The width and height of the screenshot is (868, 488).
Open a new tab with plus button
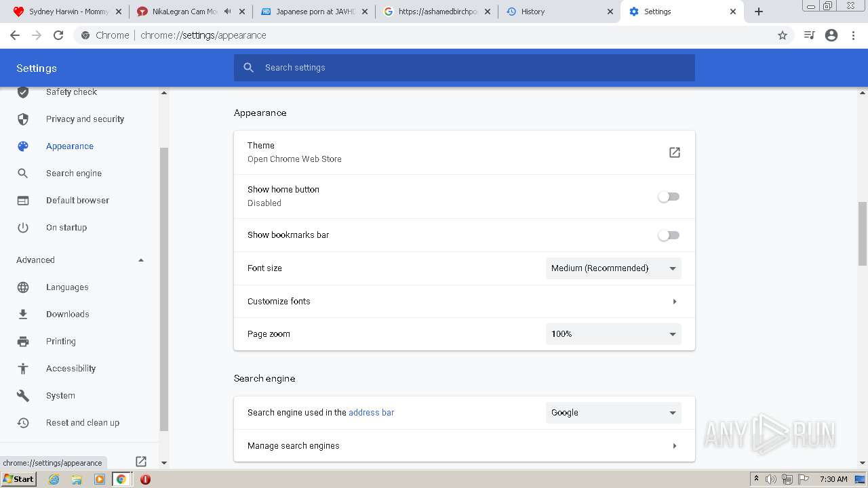(x=759, y=12)
